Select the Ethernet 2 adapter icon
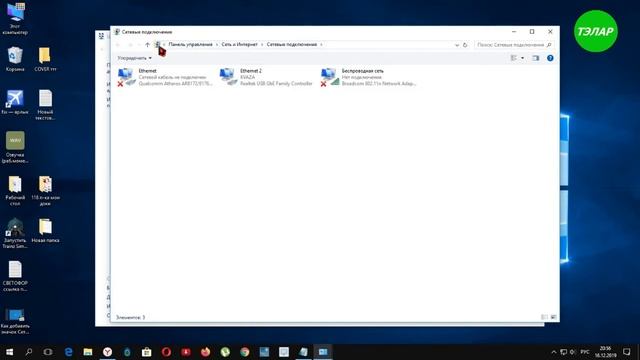This screenshot has width=640, height=360. pyautogui.click(x=228, y=77)
